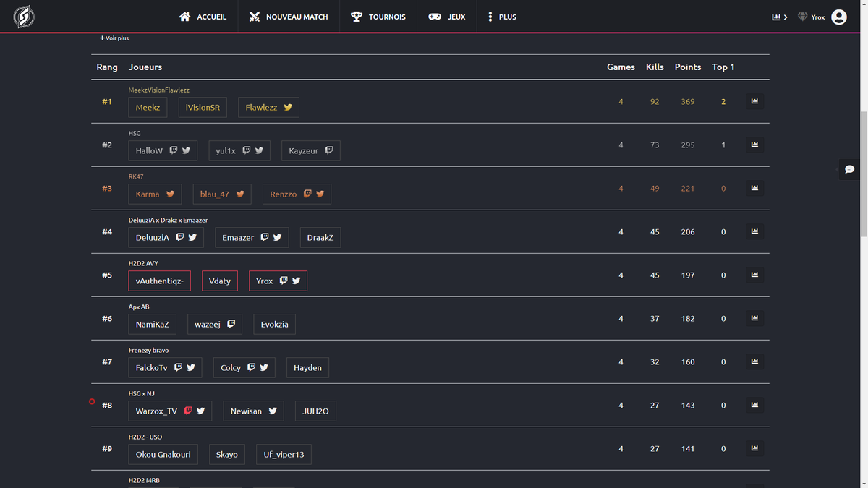
Task: Open Yrox's Twitch icon in rank #5
Action: click(284, 281)
